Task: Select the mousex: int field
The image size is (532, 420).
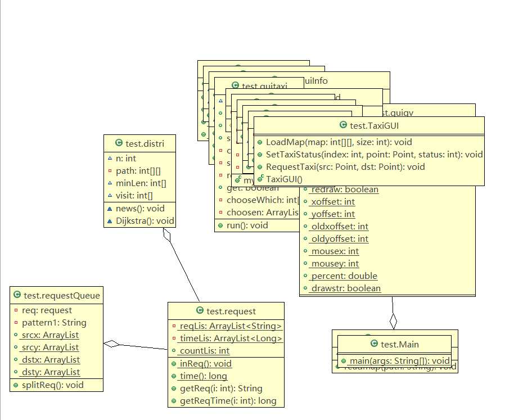Action: 335,251
